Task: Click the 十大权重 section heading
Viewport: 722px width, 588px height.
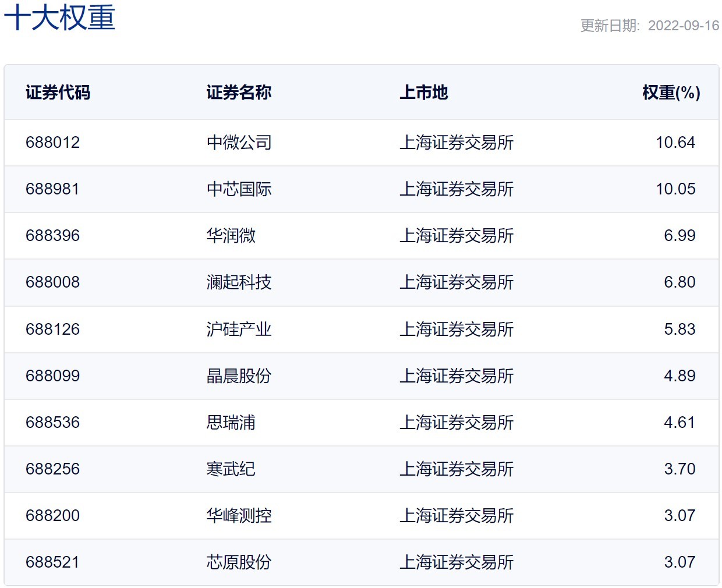Action: point(60,17)
